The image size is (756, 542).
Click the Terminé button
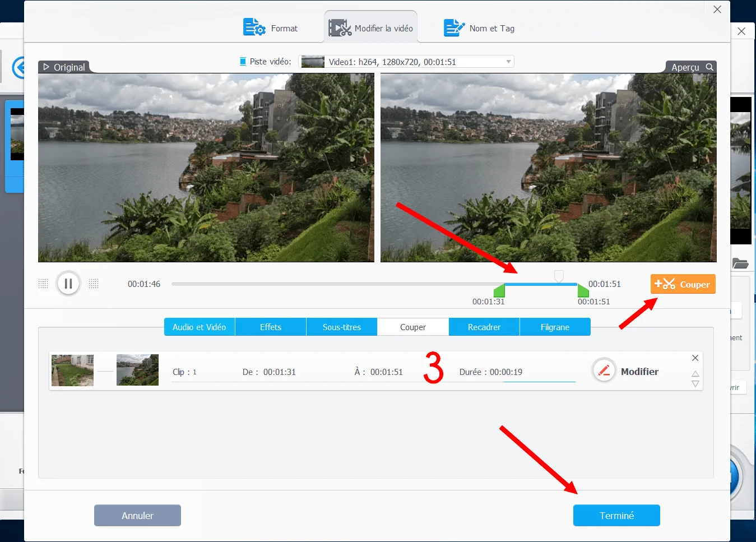coord(616,516)
